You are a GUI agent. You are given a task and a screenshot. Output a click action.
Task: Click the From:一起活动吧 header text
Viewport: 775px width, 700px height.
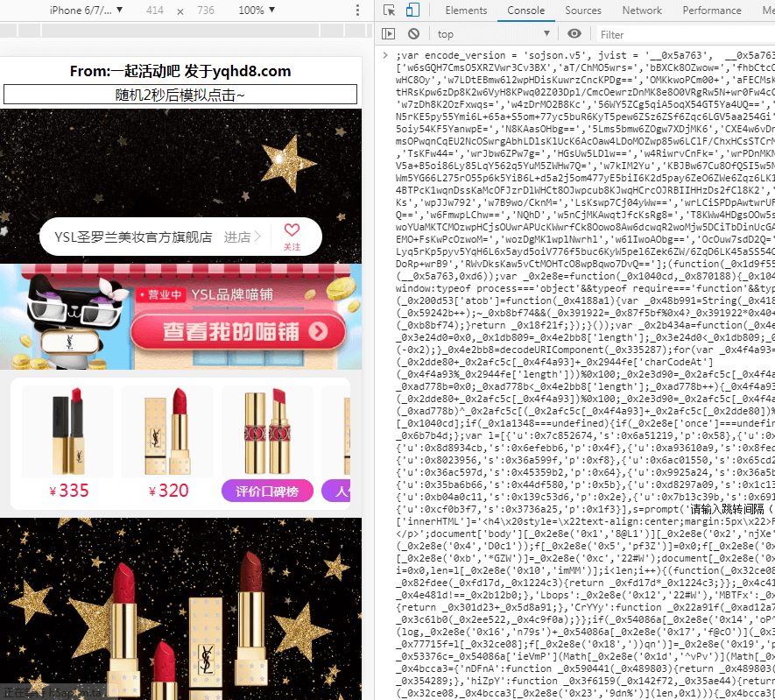[x=180, y=71]
